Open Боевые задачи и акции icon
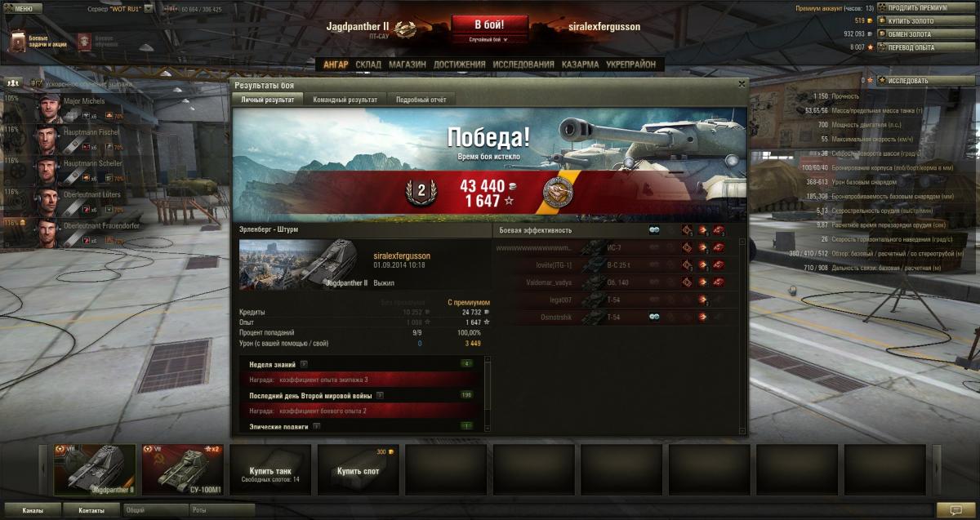The height and width of the screenshot is (520, 980). 19,41
